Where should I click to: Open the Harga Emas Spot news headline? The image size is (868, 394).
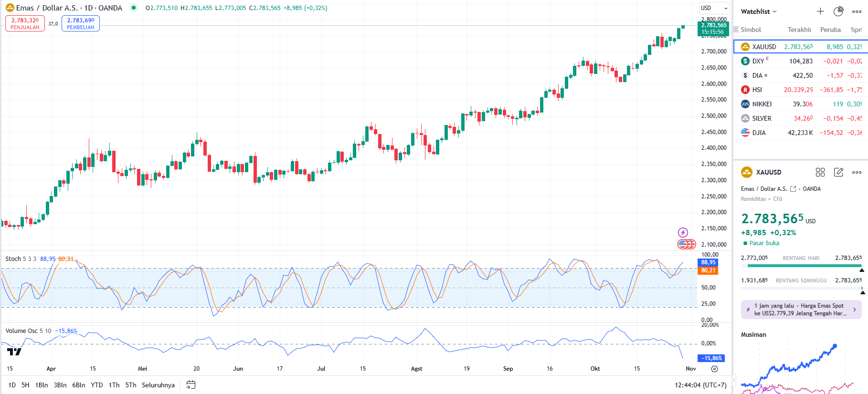[801, 310]
